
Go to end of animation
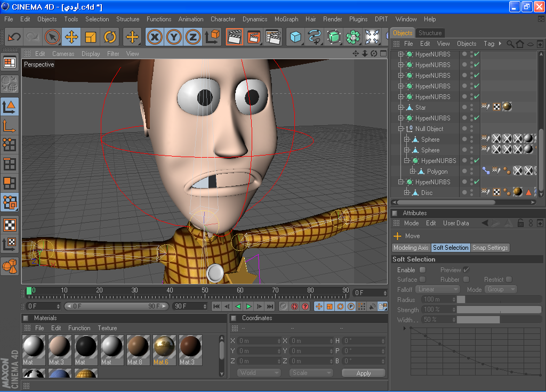270,306
